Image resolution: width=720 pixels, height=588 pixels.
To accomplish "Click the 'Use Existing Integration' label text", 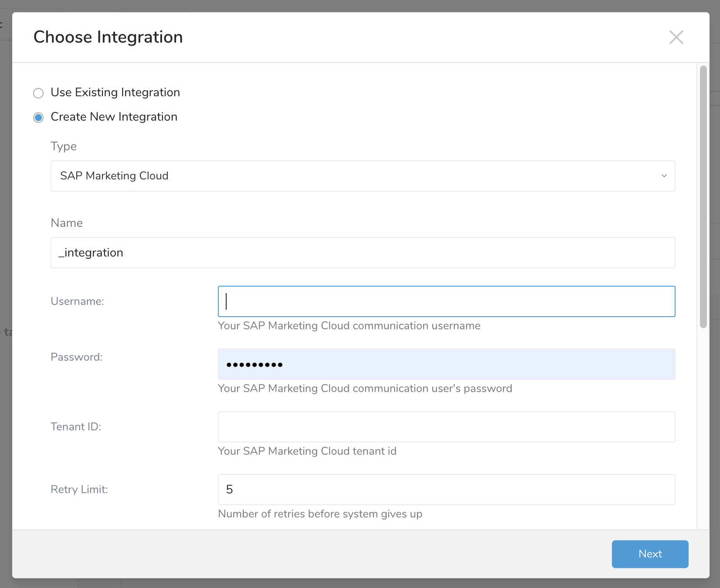I will click(x=115, y=92).
